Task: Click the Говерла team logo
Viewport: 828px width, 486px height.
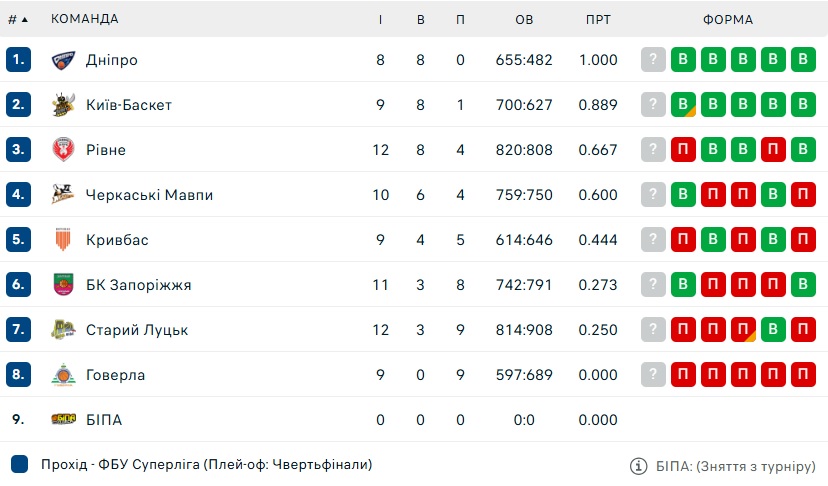Action: point(63,375)
